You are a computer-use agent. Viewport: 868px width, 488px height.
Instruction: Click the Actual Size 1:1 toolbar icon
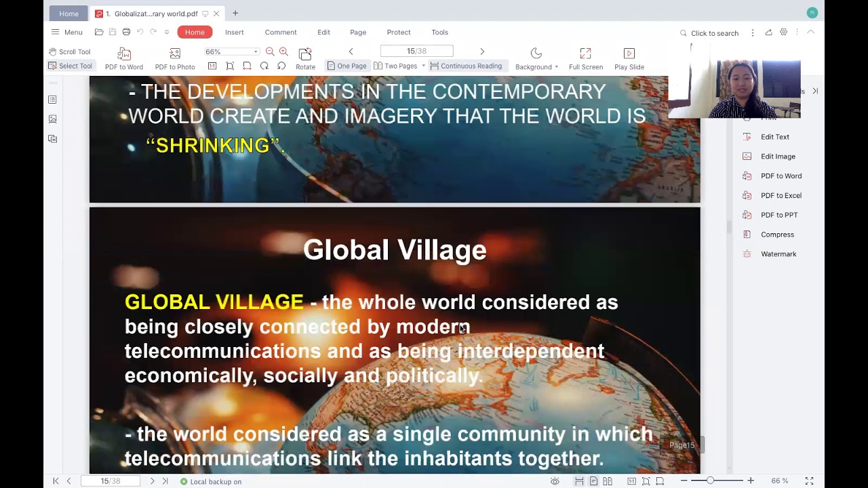pos(212,66)
